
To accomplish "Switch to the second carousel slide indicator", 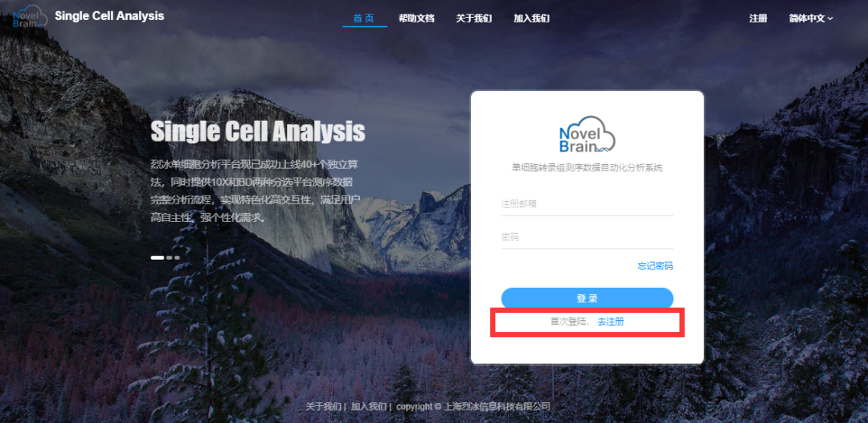I will [x=170, y=257].
